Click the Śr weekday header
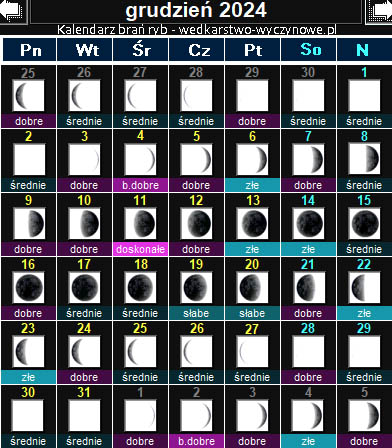 [141, 50]
